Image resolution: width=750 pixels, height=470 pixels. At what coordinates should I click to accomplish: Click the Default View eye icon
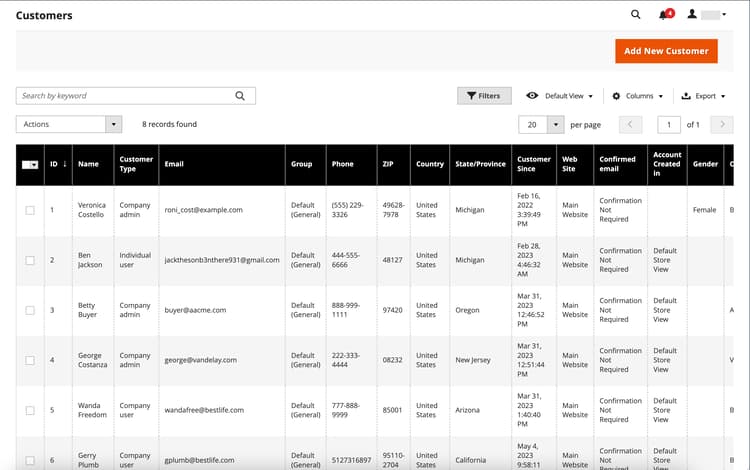(532, 96)
